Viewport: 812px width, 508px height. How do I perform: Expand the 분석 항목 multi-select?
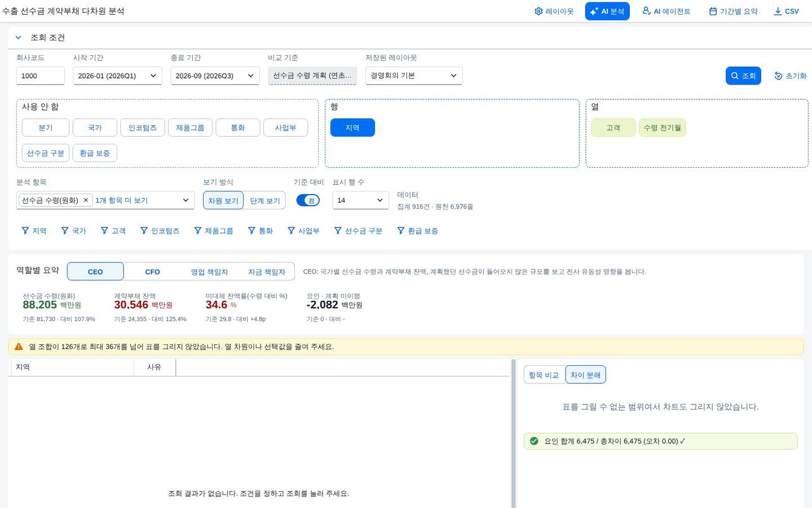tap(186, 200)
